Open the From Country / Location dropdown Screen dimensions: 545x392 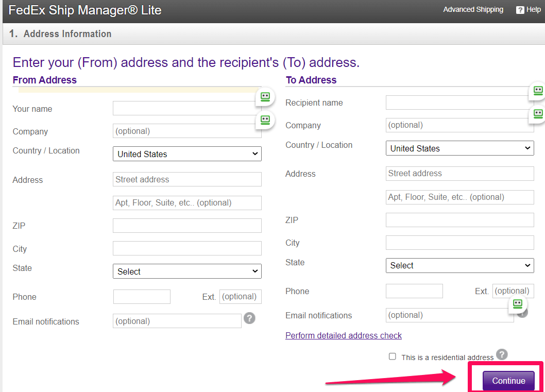click(187, 154)
